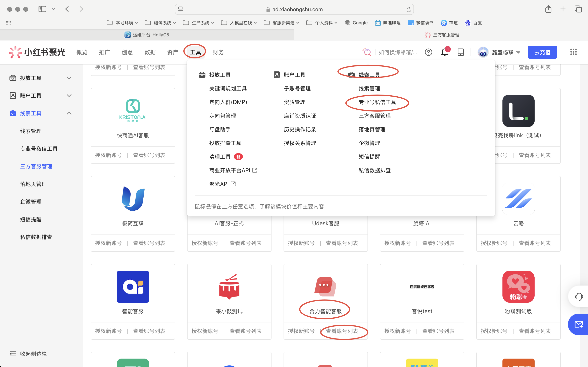Select 子账号管理 in dropdown menu
Screen dimensions: 588x367
pyautogui.click(x=297, y=88)
